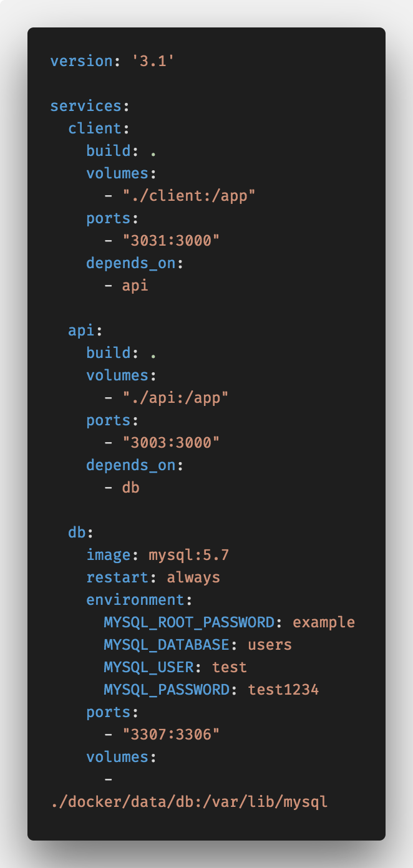Click the "3307:3306" port mapping
Viewport: 413px width, 868px height.
171,735
